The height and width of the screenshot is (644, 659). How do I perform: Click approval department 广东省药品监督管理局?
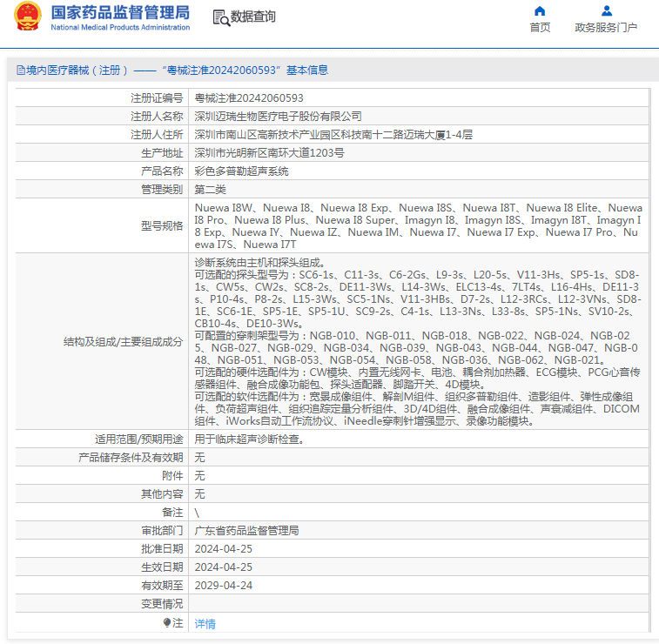(x=246, y=531)
